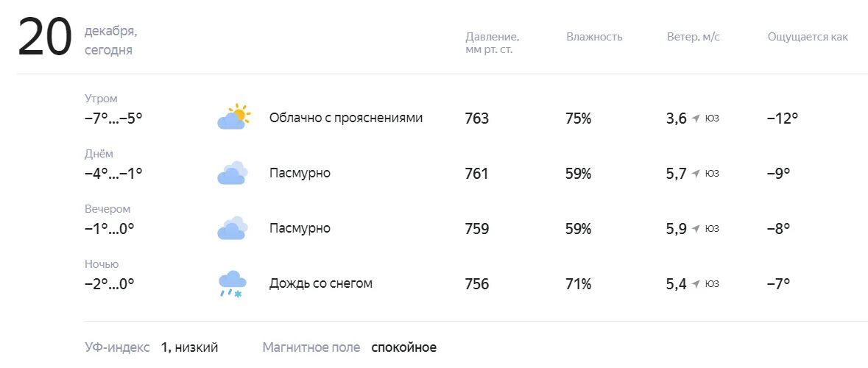868x368 pixels.
Task: Click the wind direction arrow next to 5,4
Action: tap(696, 284)
